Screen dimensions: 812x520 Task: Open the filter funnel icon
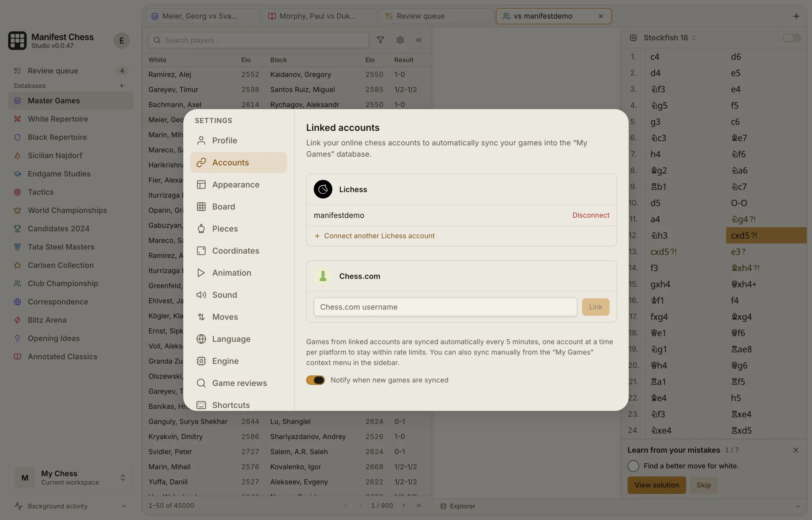pyautogui.click(x=380, y=40)
